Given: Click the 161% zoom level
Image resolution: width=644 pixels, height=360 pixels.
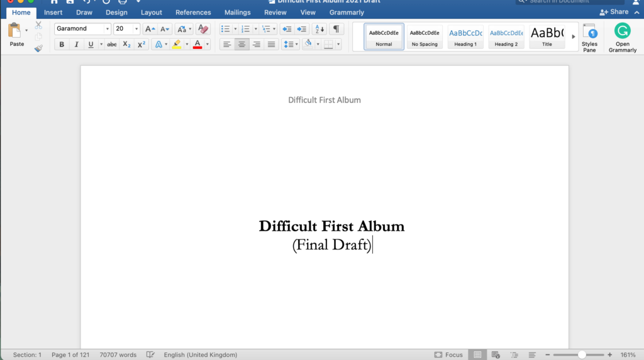Looking at the screenshot, I should click(x=628, y=355).
